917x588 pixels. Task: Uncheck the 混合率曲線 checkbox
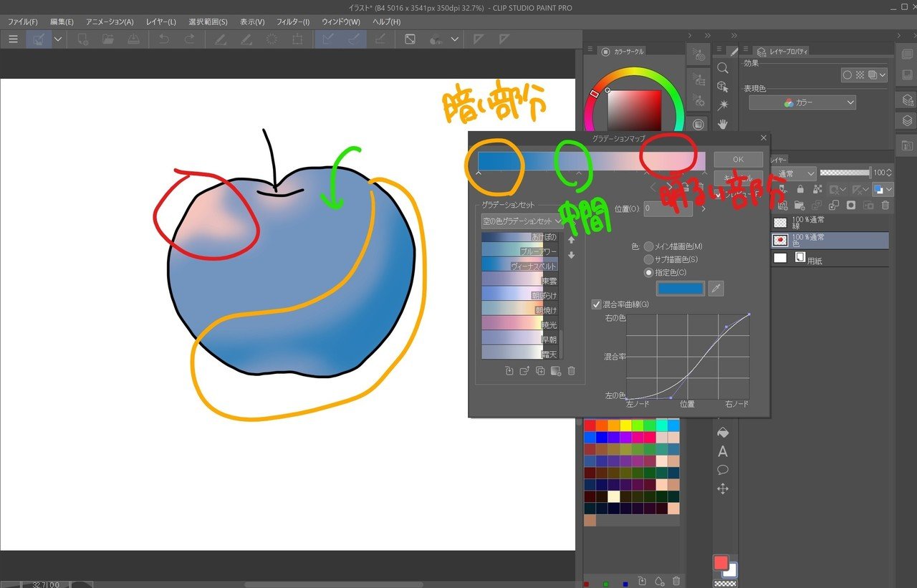click(x=596, y=304)
